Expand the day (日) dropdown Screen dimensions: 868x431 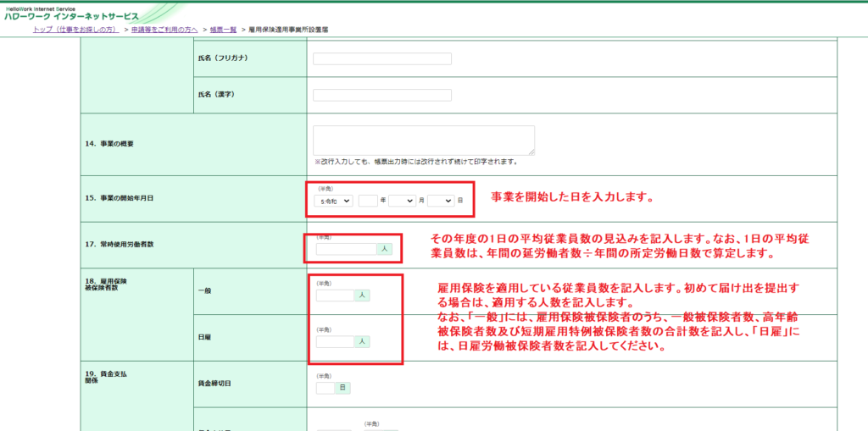tap(441, 201)
